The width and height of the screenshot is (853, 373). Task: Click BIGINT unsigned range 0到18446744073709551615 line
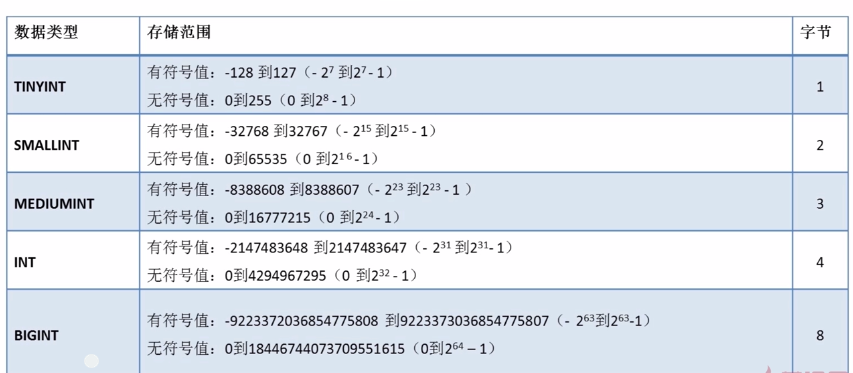coord(321,349)
